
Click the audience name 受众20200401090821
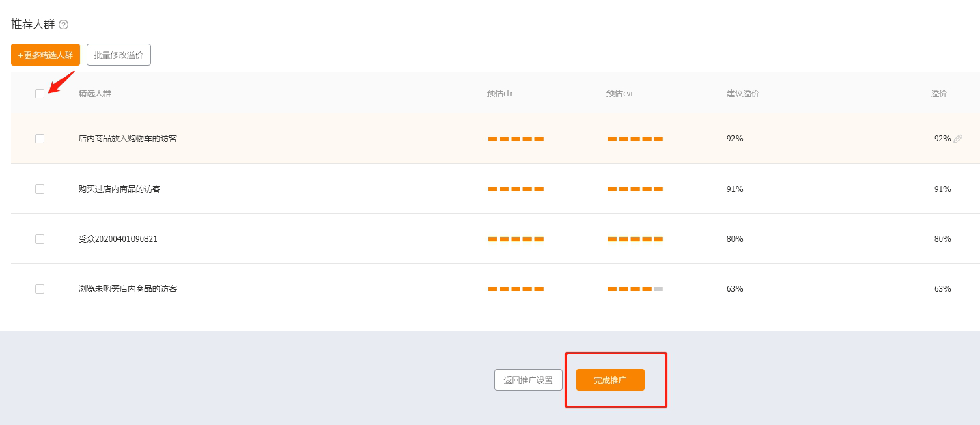coord(117,239)
